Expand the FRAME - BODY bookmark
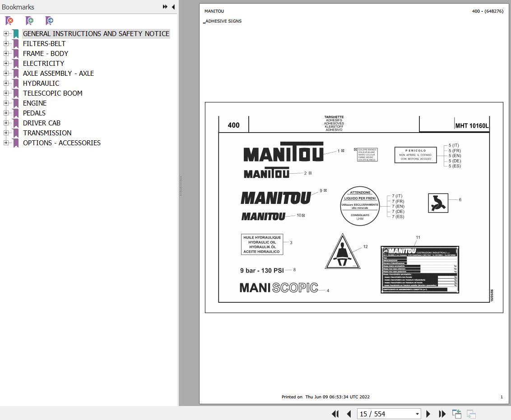The height and width of the screenshot is (420, 511). 5,53
